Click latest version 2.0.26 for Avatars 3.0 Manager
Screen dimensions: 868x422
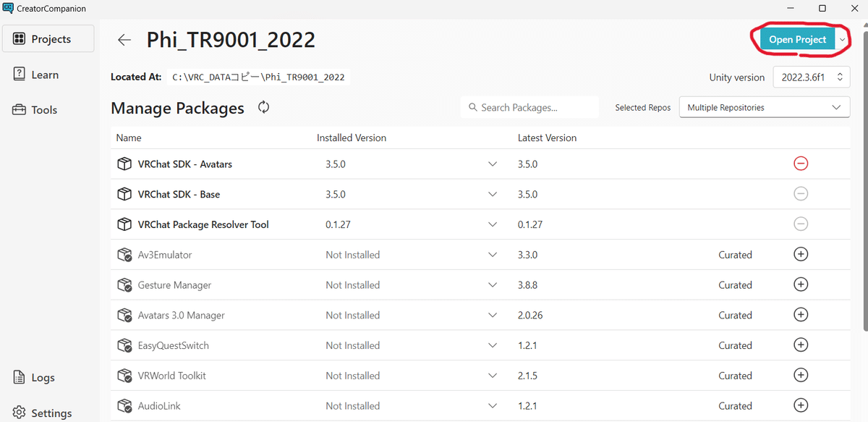tap(530, 316)
